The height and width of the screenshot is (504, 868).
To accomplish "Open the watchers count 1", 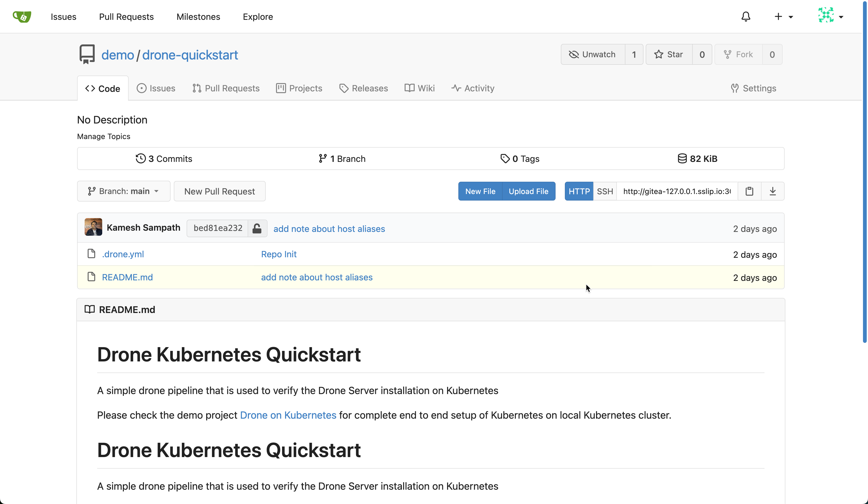I will tap(634, 54).
